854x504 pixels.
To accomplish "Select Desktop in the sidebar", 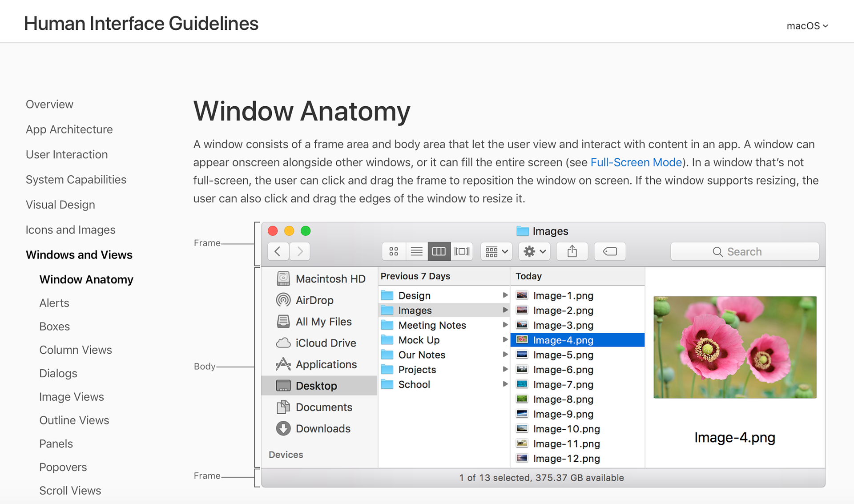I will (320, 386).
